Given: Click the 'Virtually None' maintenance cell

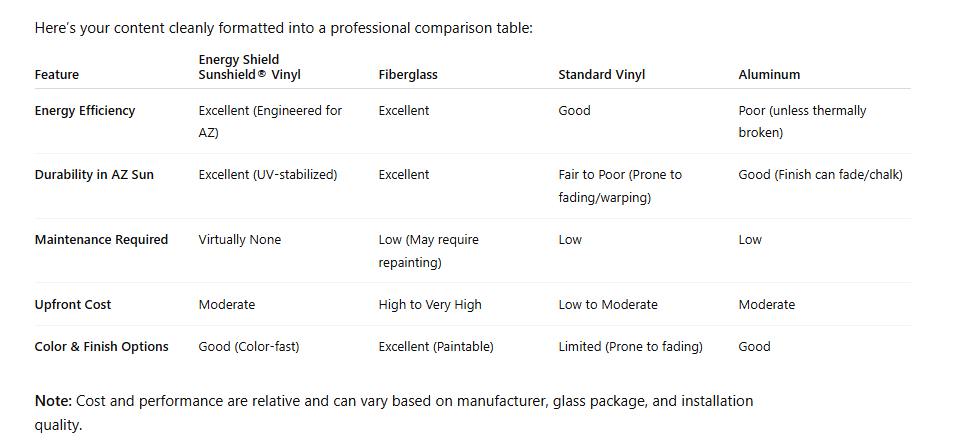Looking at the screenshot, I should 240,240.
